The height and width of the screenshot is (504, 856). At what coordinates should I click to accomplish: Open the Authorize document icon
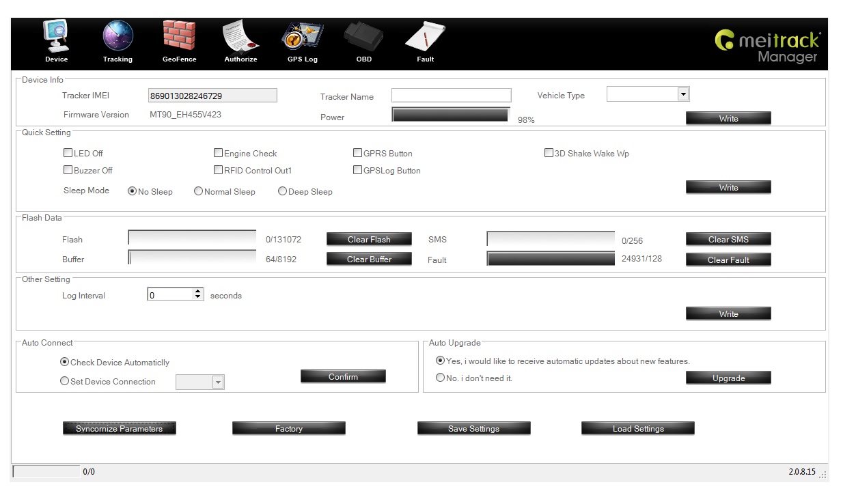pyautogui.click(x=240, y=39)
